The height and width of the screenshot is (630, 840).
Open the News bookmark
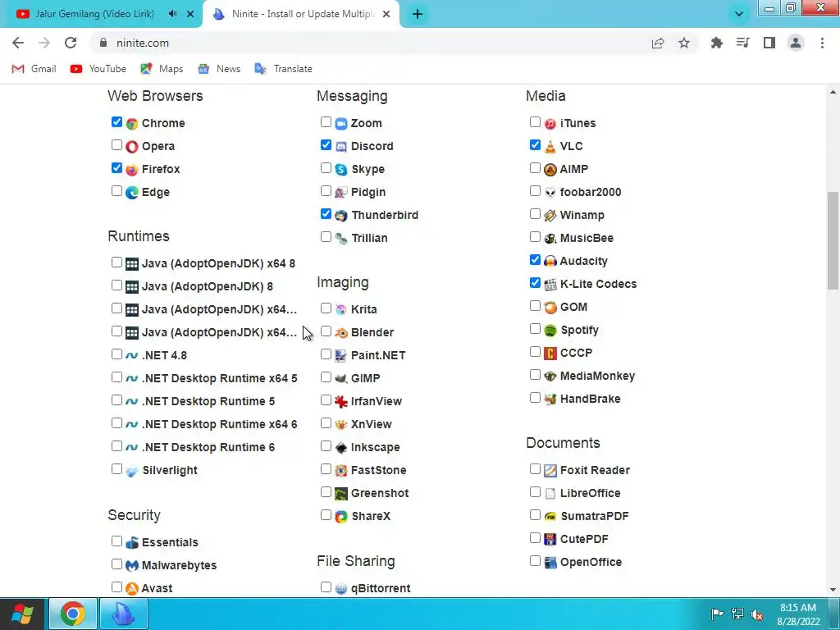(x=218, y=69)
